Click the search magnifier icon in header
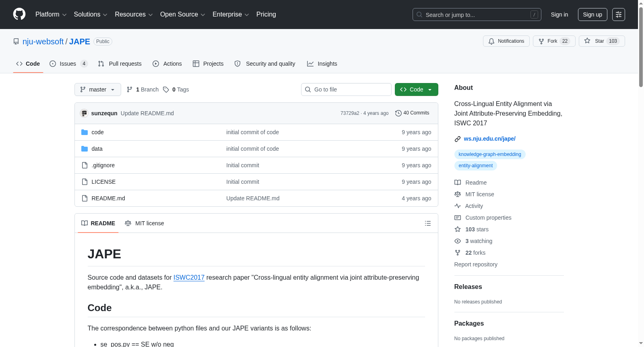The width and height of the screenshot is (644, 347). (419, 15)
